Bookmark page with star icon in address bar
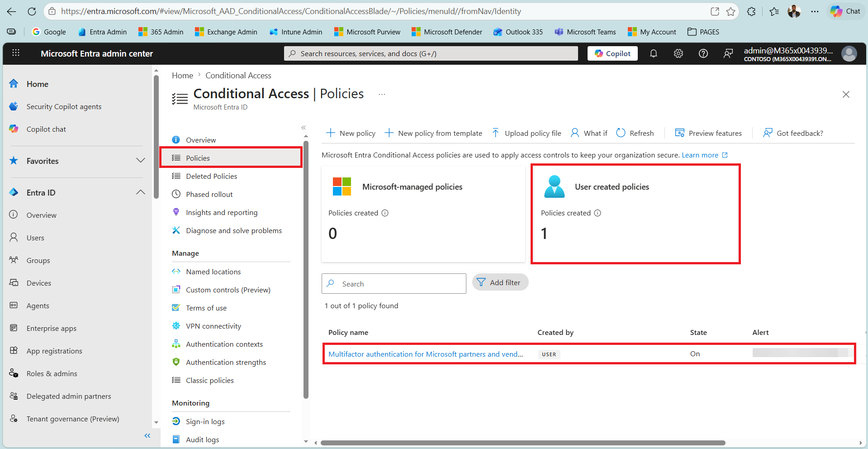Viewport: 868px width, 449px height. [x=731, y=11]
